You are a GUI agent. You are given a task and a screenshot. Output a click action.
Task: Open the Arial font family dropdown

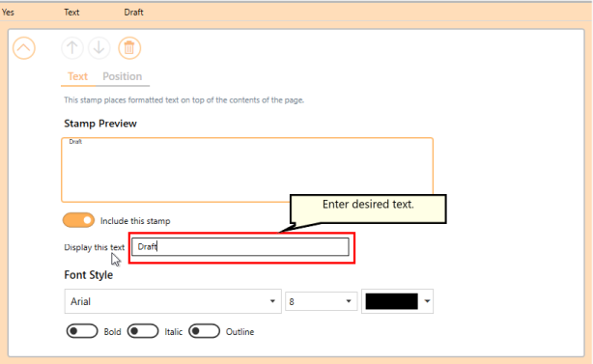pos(173,301)
